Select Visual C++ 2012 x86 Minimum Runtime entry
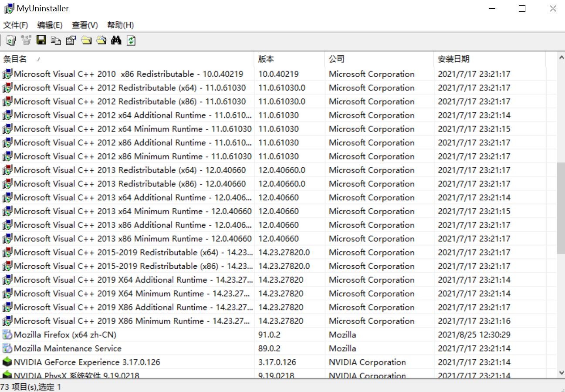The width and height of the screenshot is (565, 392). point(133,156)
